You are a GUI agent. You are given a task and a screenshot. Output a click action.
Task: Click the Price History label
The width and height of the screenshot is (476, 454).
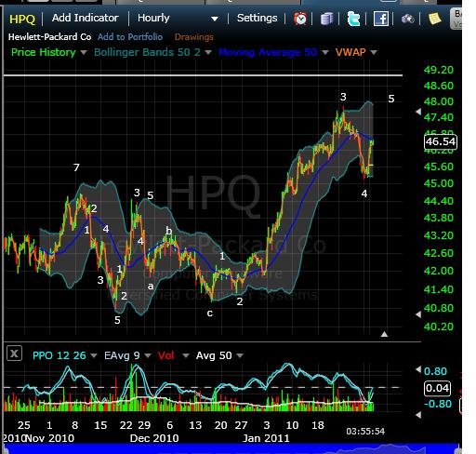(44, 52)
